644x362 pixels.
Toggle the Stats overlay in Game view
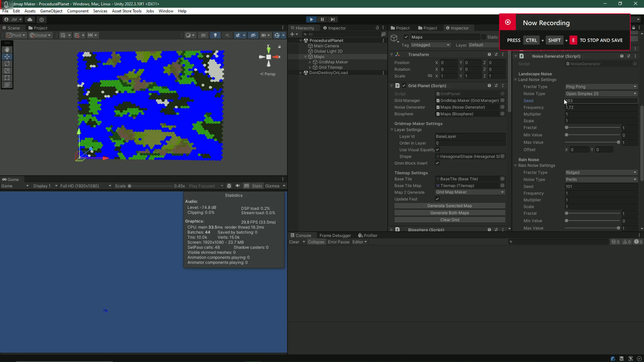click(257, 186)
